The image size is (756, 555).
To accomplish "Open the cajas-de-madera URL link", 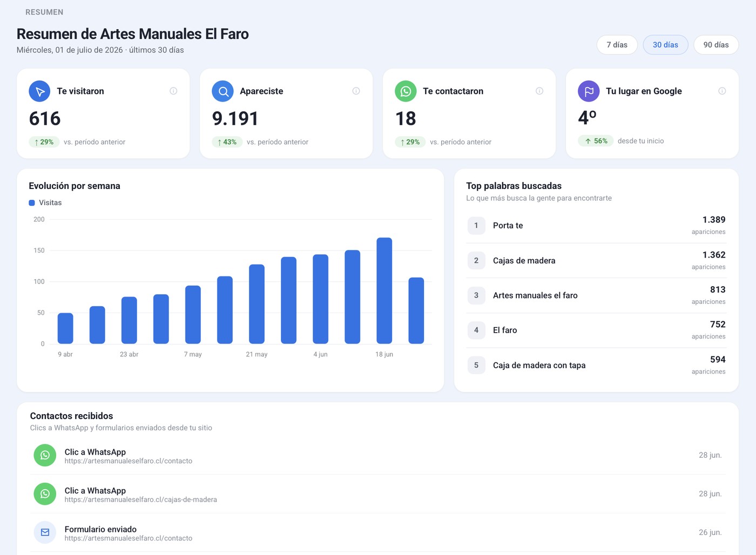I will [x=140, y=500].
